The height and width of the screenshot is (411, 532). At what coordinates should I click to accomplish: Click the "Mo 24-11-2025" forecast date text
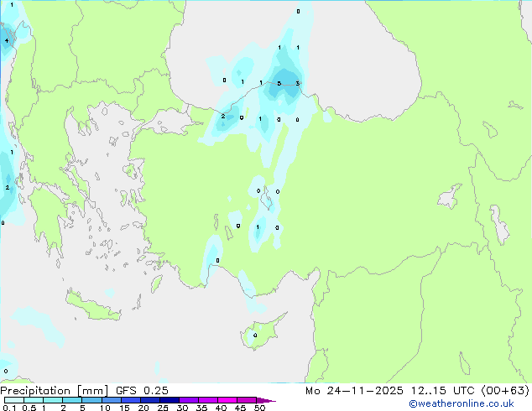point(354,391)
